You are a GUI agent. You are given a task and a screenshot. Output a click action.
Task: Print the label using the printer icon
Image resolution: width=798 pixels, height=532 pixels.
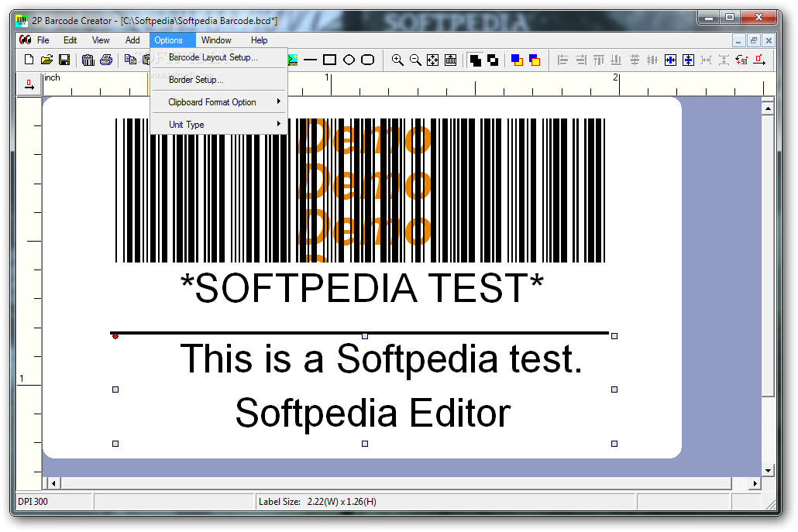pyautogui.click(x=106, y=60)
